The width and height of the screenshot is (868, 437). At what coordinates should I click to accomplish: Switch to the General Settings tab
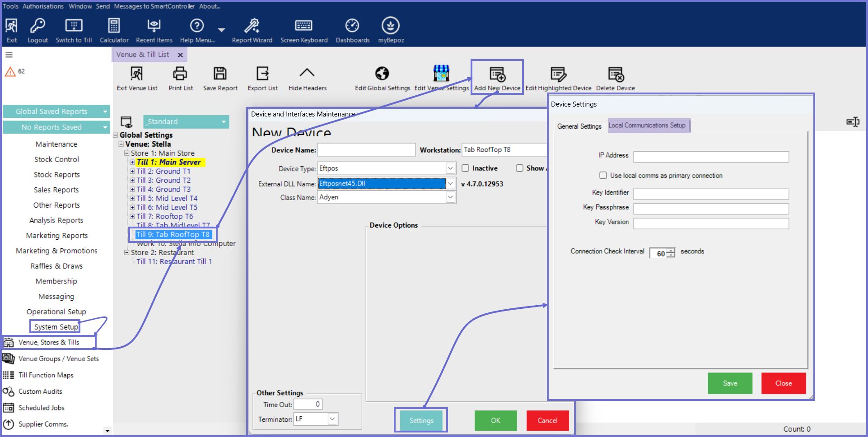[579, 126]
